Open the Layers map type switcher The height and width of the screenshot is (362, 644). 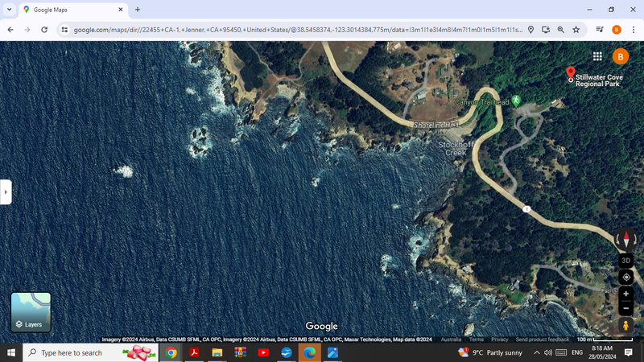tap(31, 312)
